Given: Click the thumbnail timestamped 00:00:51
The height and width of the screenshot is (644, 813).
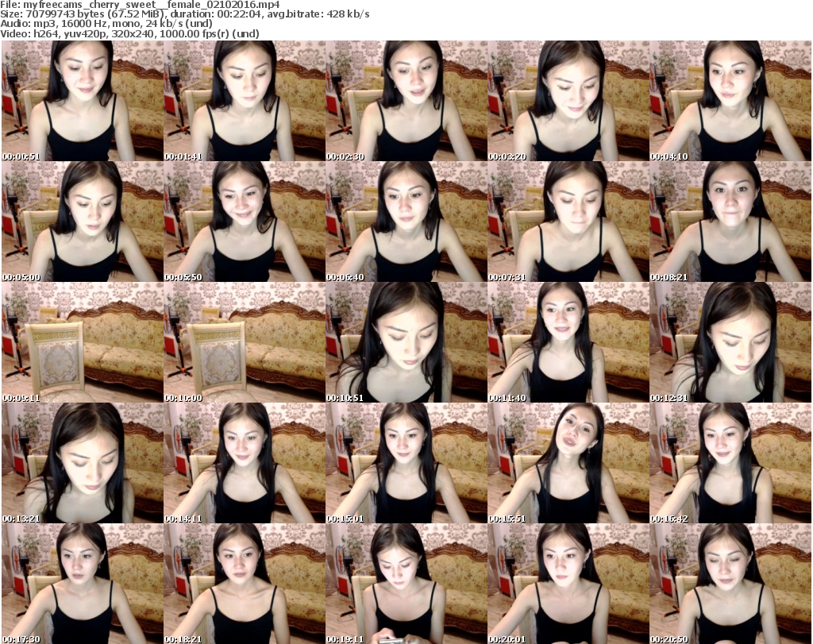Looking at the screenshot, I should point(82,101).
